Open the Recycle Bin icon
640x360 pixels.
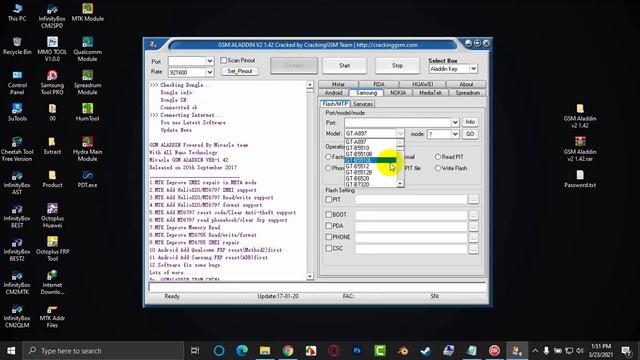point(17,46)
